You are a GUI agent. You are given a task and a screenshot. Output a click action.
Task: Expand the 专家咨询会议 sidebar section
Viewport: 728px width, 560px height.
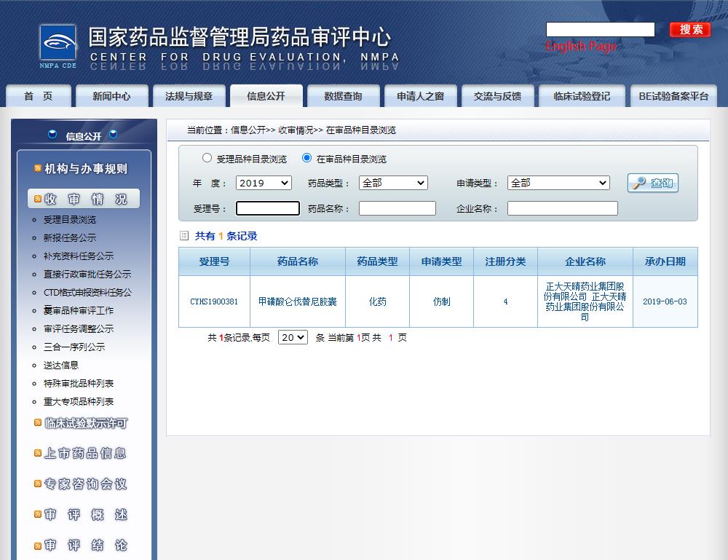point(85,484)
